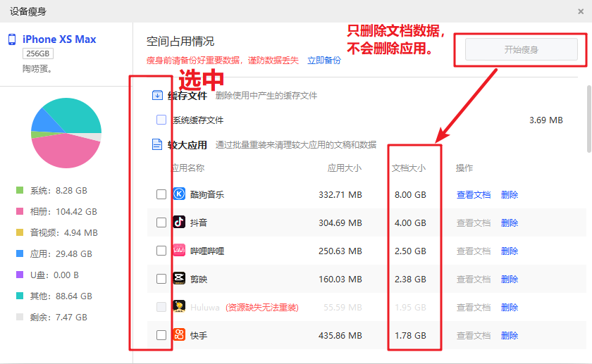The width and height of the screenshot is (592, 364).
Task: Click 删除 in the 快手 row
Action: click(510, 335)
